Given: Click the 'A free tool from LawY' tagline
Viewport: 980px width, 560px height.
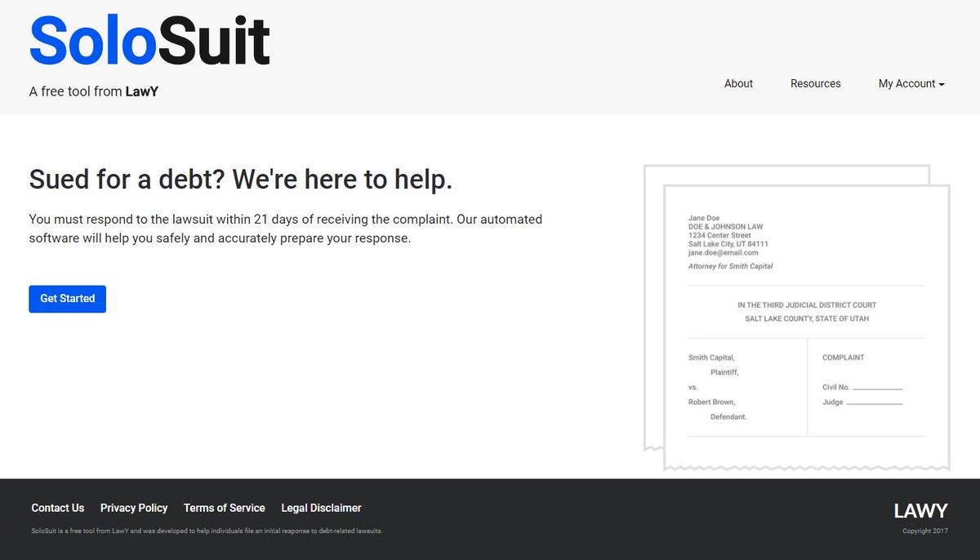Looking at the screenshot, I should (94, 91).
